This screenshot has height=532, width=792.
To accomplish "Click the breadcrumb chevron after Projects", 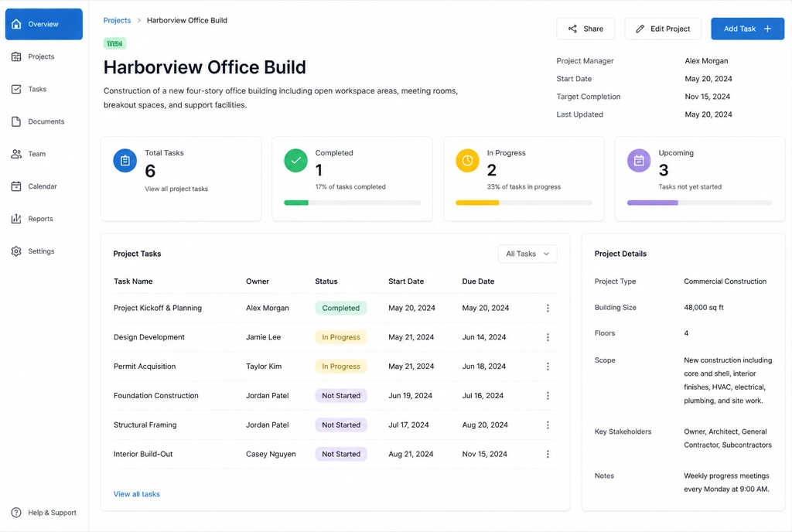I will [139, 20].
